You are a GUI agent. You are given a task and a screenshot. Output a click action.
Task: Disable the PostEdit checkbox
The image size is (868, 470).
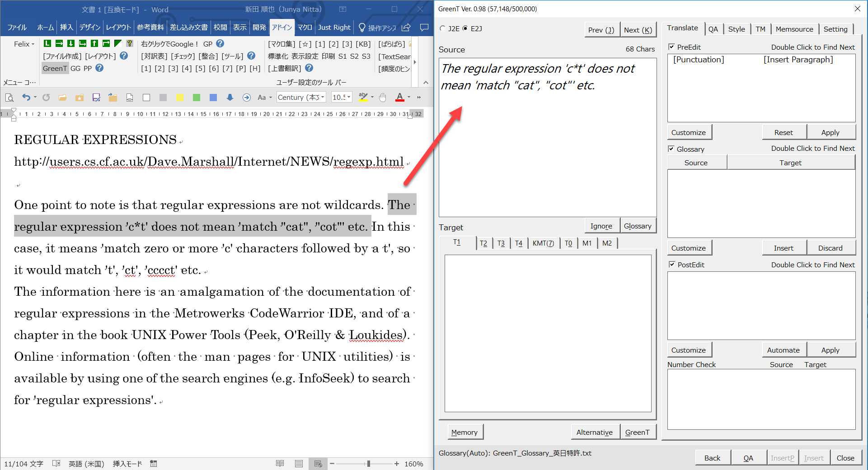pos(672,265)
